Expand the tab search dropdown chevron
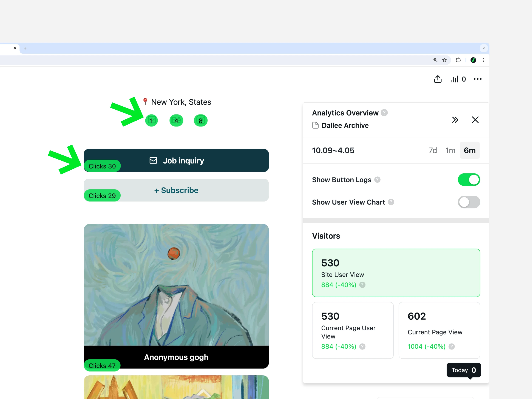Screen dimensions: 532x399 tap(484, 48)
